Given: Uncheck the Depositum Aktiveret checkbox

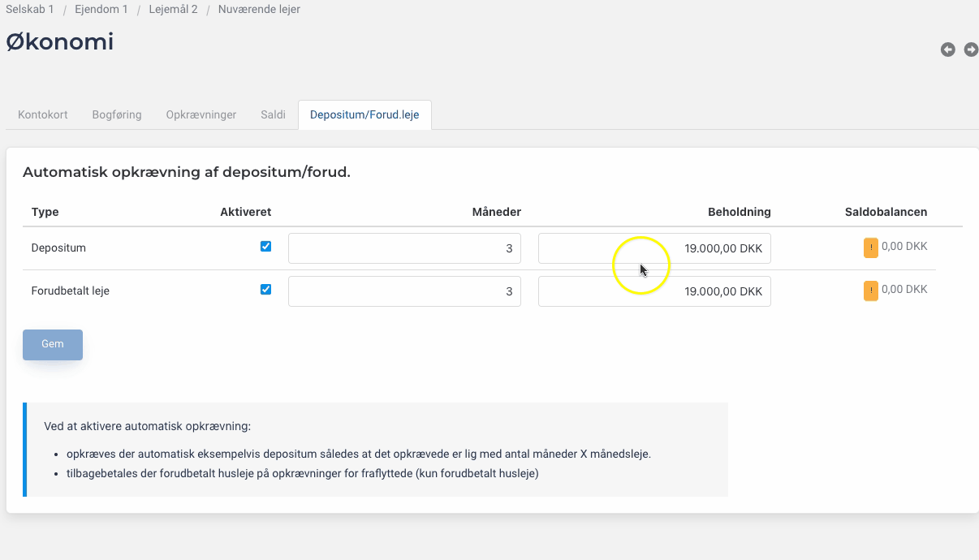Looking at the screenshot, I should [265, 247].
